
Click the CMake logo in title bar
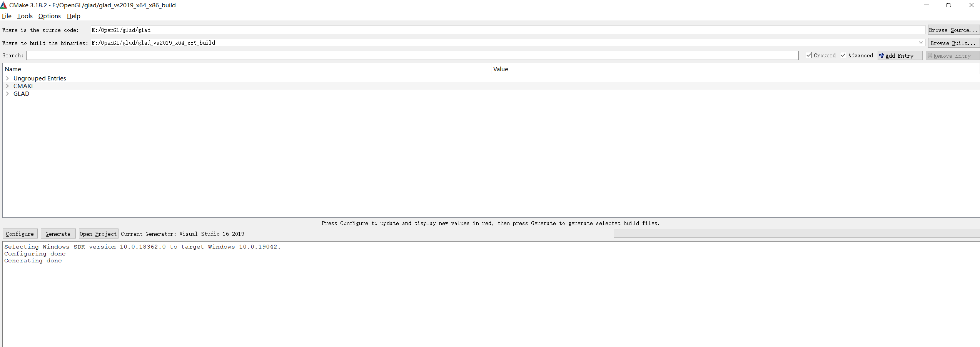tap(4, 5)
